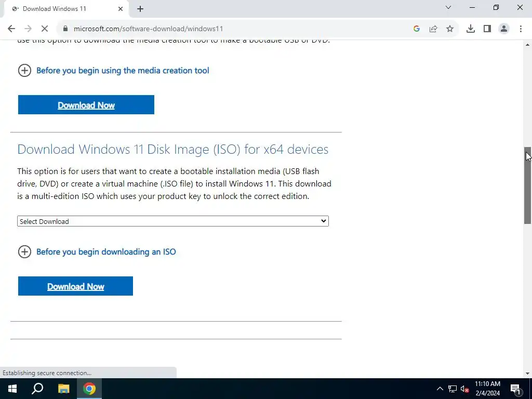Open Chrome profile avatar
This screenshot has height=399, width=532.
point(504,29)
